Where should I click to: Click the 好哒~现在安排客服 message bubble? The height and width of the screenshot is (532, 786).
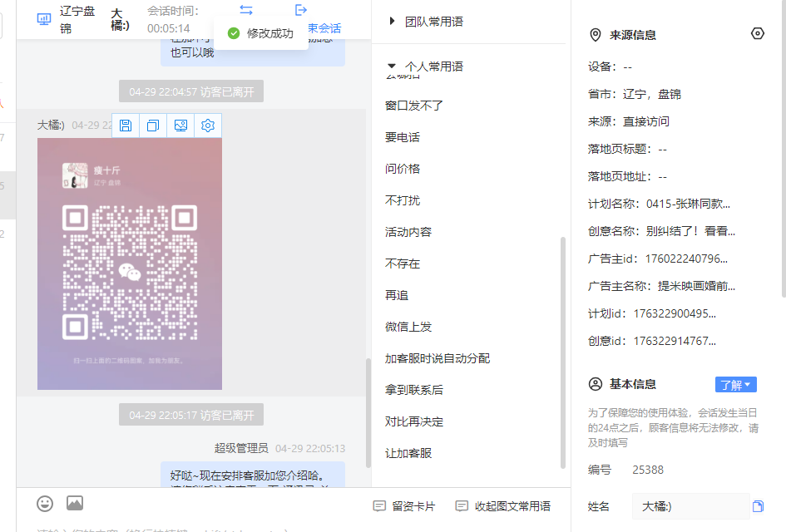click(x=253, y=475)
